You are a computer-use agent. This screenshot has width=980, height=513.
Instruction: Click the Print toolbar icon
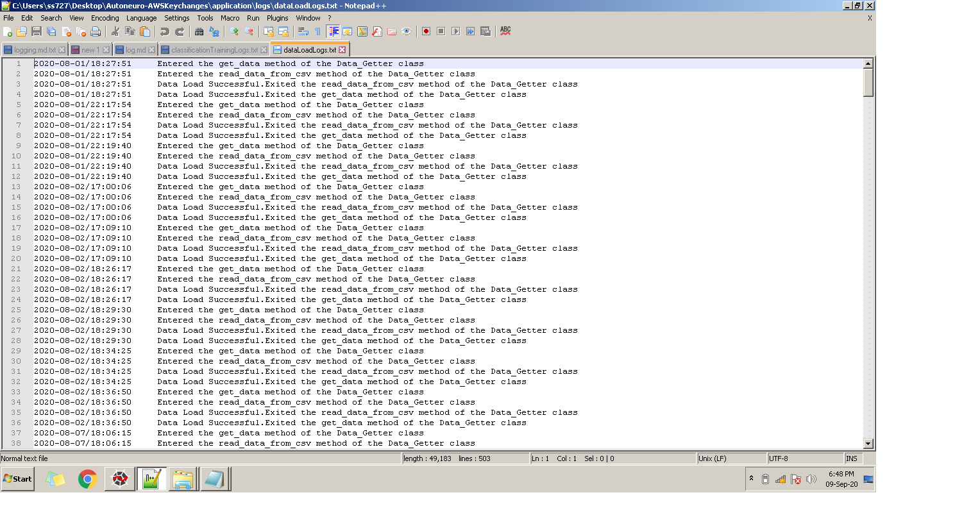(x=96, y=31)
